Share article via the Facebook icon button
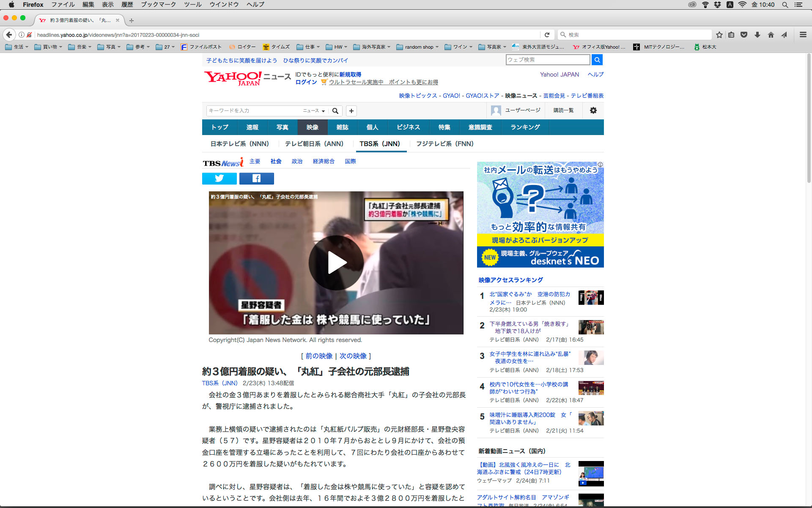 [256, 179]
